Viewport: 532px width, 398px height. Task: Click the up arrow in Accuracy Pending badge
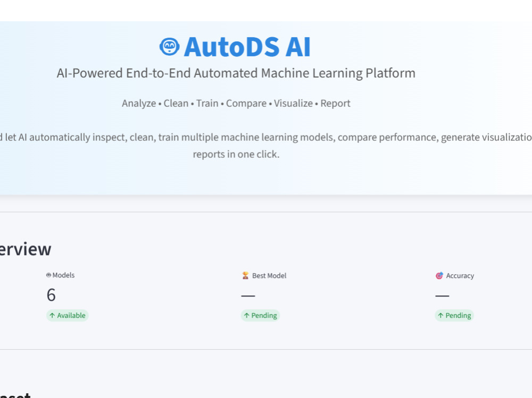tap(440, 316)
